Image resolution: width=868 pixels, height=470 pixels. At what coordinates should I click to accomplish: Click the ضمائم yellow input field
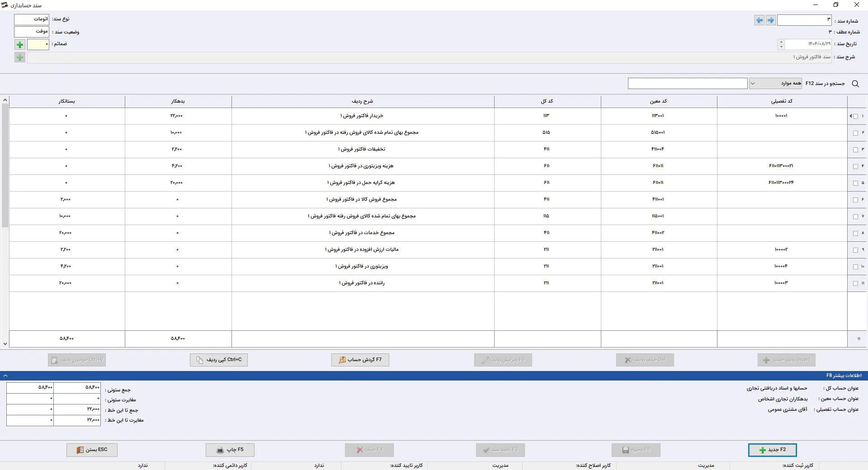(x=38, y=44)
